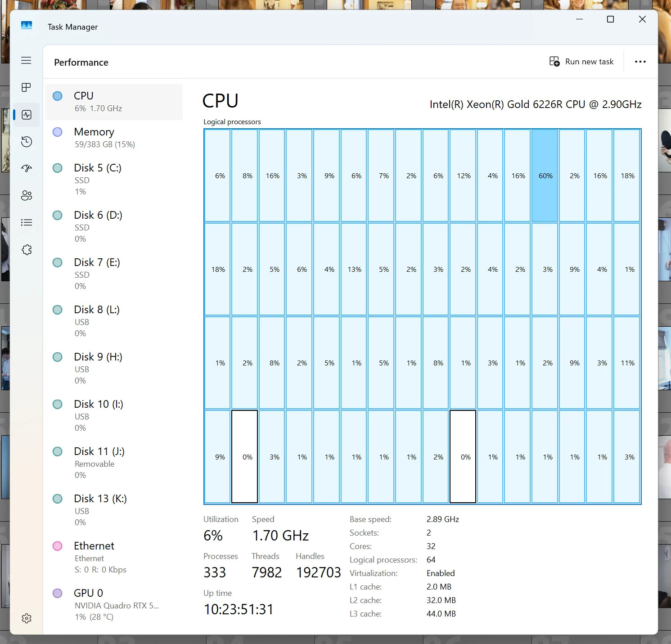Maximize the Task Manager window

(x=611, y=19)
